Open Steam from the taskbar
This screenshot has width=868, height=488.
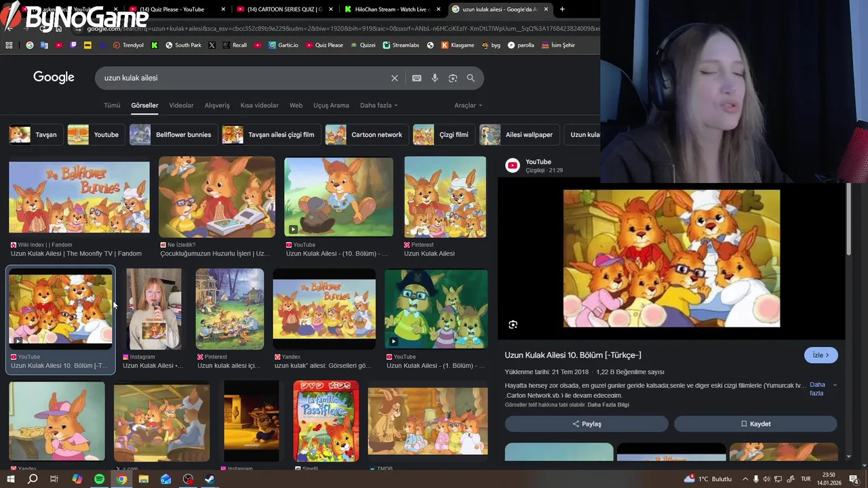pos(210,479)
